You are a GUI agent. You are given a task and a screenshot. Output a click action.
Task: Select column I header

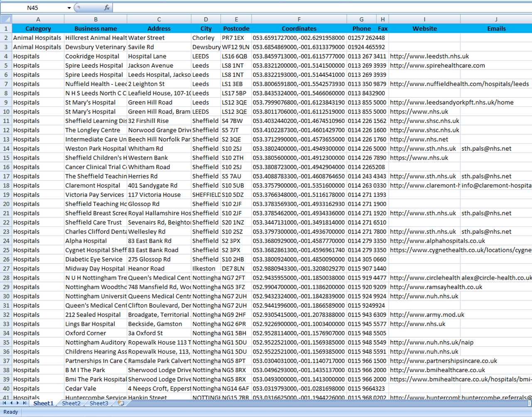pos(425,19)
